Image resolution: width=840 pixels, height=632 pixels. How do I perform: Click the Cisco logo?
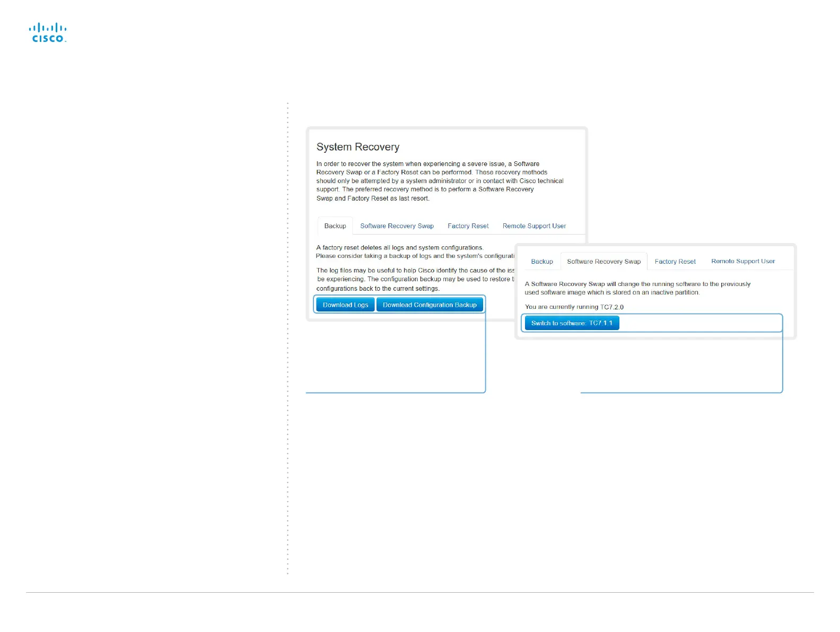[x=48, y=32]
